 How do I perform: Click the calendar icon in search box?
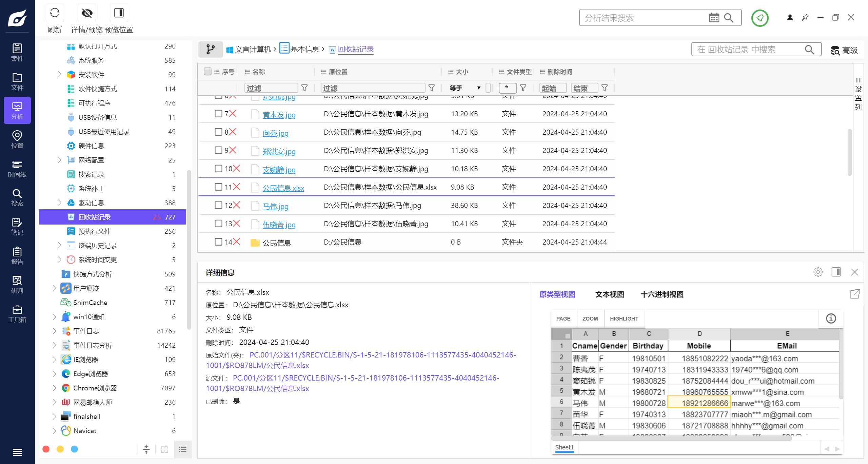pyautogui.click(x=714, y=18)
